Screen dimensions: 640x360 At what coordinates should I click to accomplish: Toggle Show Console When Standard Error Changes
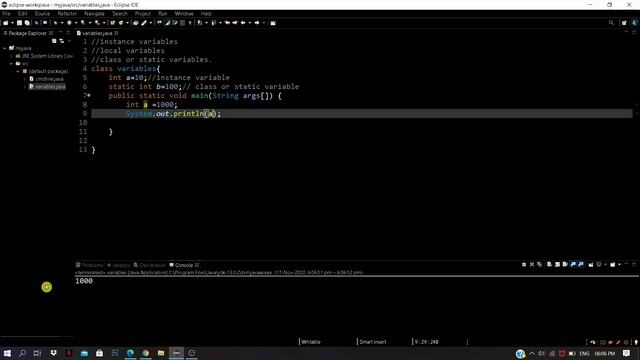coord(581,264)
